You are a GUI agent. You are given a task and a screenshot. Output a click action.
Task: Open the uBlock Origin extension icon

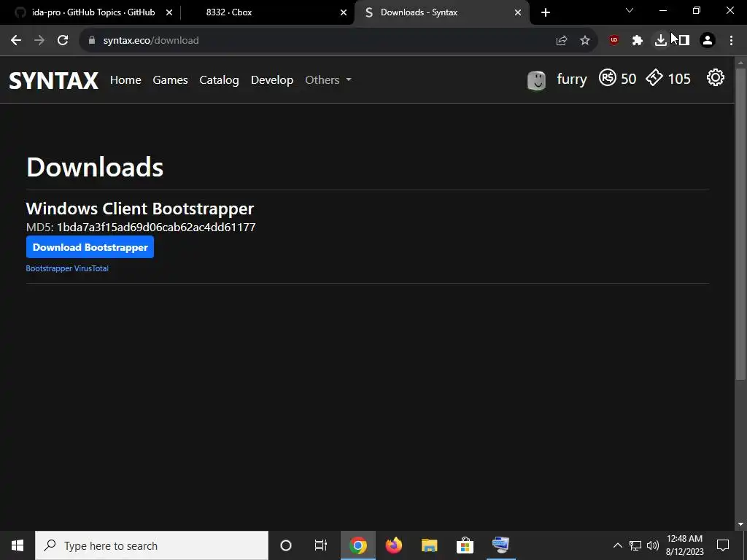[614, 40]
